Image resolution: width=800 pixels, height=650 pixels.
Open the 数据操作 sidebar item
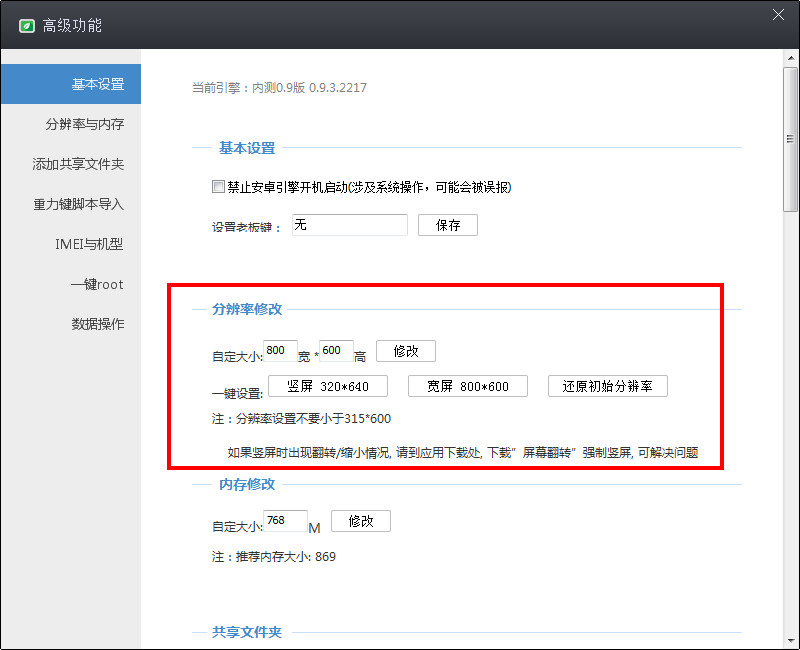[97, 324]
